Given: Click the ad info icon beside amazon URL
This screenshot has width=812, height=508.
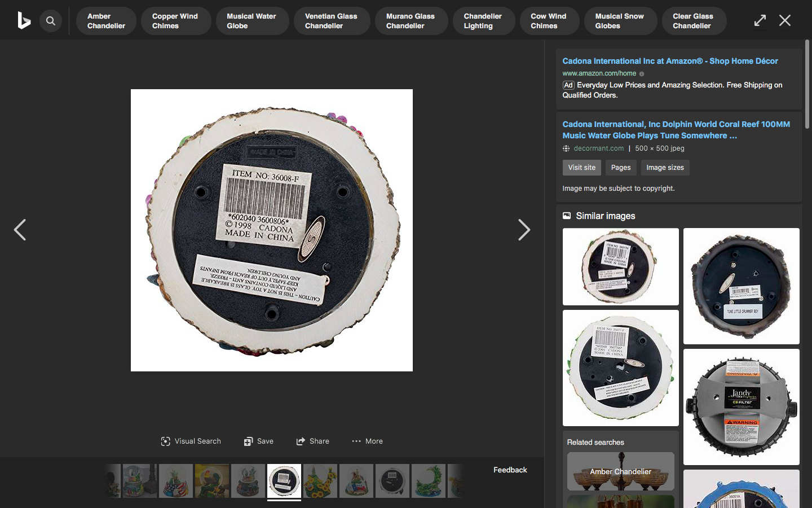Looking at the screenshot, I should click(x=642, y=73).
